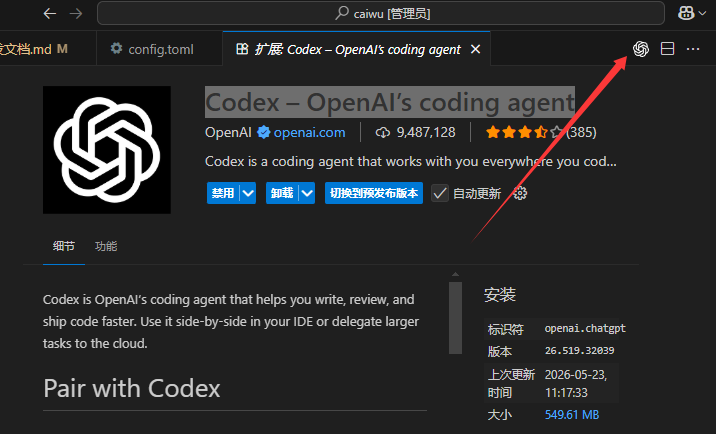This screenshot has height=434, width=716.
Task: Split the editor with the layout icon
Action: [667, 49]
